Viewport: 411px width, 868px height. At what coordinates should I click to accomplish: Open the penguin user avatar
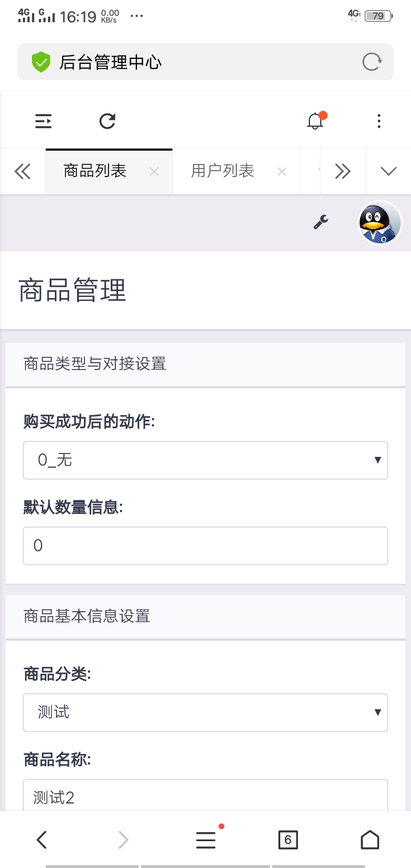click(380, 223)
